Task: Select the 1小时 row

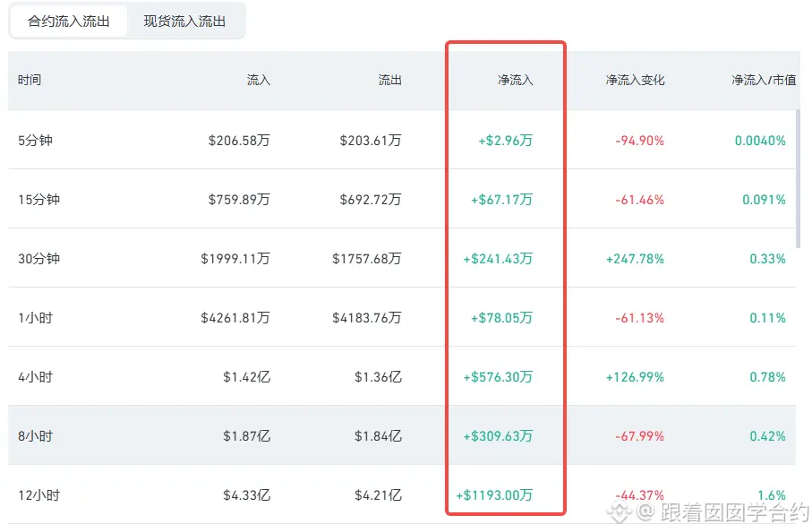Action: tap(401, 317)
